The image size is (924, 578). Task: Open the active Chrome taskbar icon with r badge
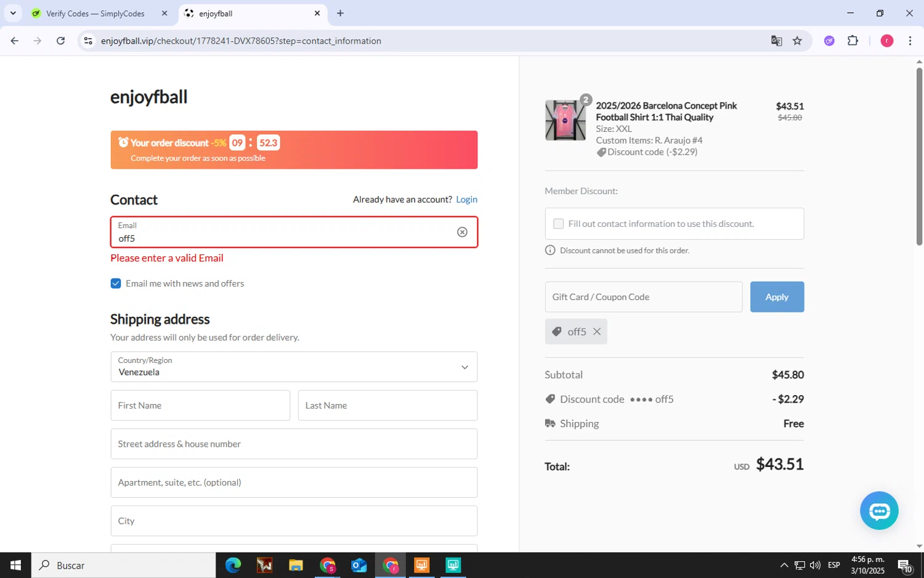click(x=391, y=565)
